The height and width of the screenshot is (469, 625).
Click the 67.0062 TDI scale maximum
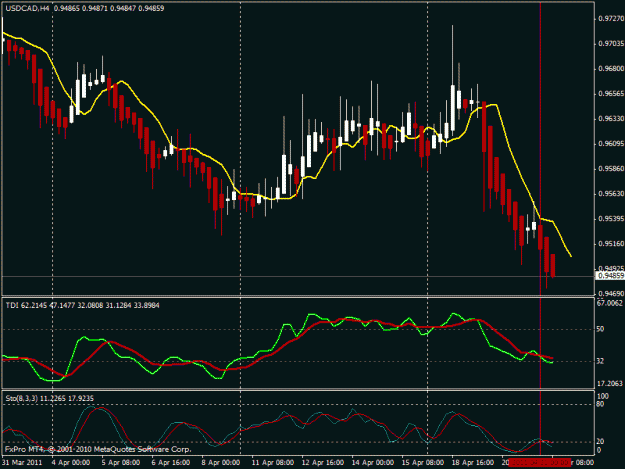609,303
